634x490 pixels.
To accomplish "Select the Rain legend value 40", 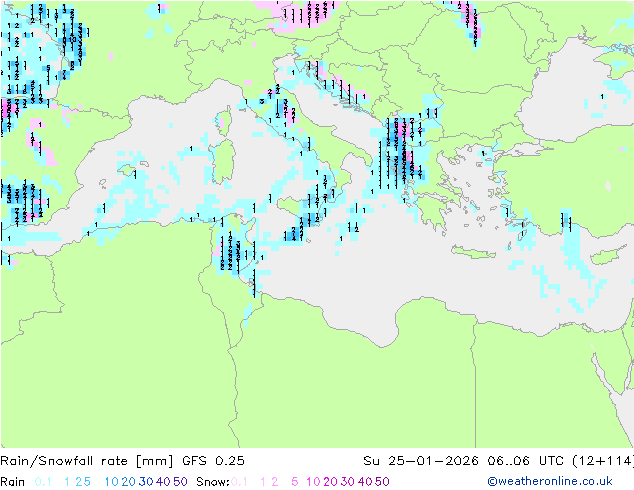I will [163, 482].
